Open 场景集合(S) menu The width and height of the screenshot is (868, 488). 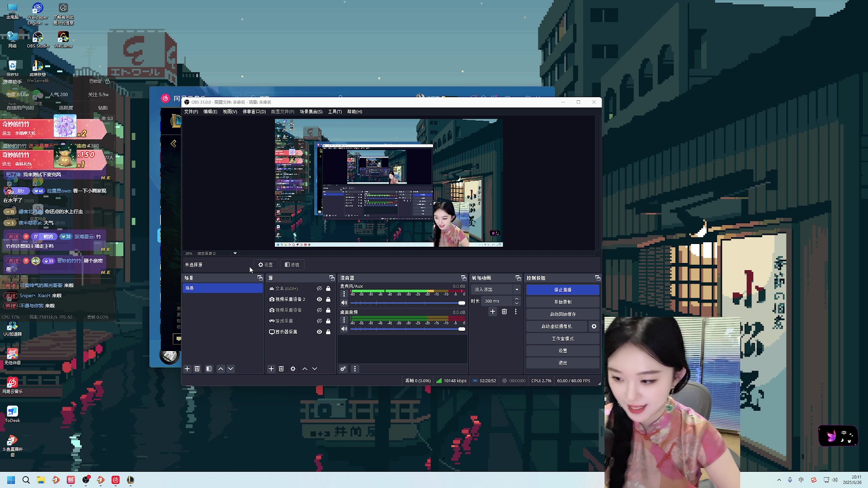(311, 112)
